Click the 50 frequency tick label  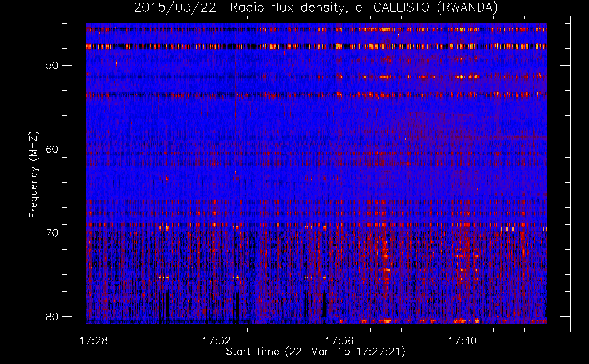pos(52,66)
